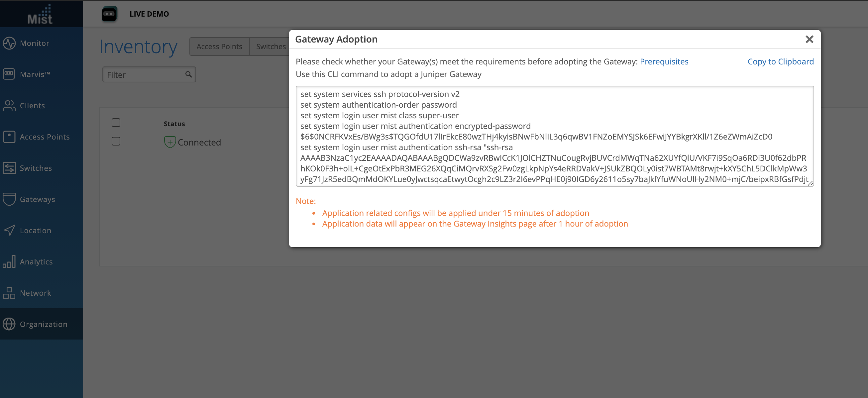Viewport: 868px width, 398px height.
Task: Select the Gateways shield sidebar icon
Action: pos(9,199)
